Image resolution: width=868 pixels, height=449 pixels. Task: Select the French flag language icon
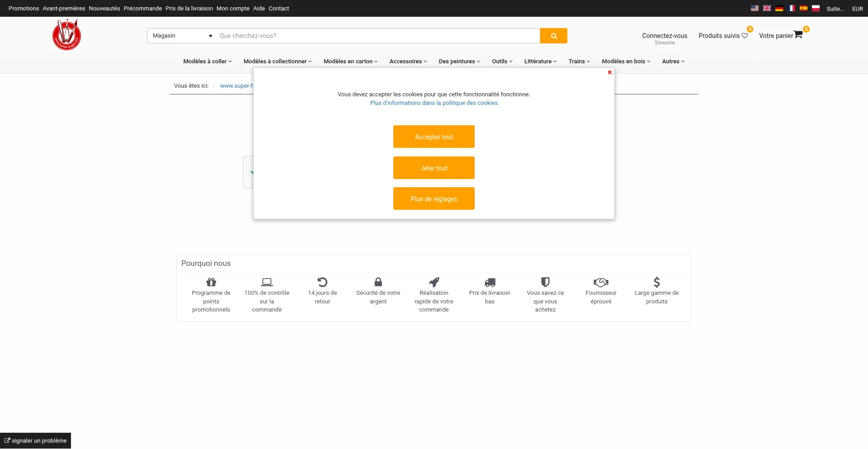(791, 8)
